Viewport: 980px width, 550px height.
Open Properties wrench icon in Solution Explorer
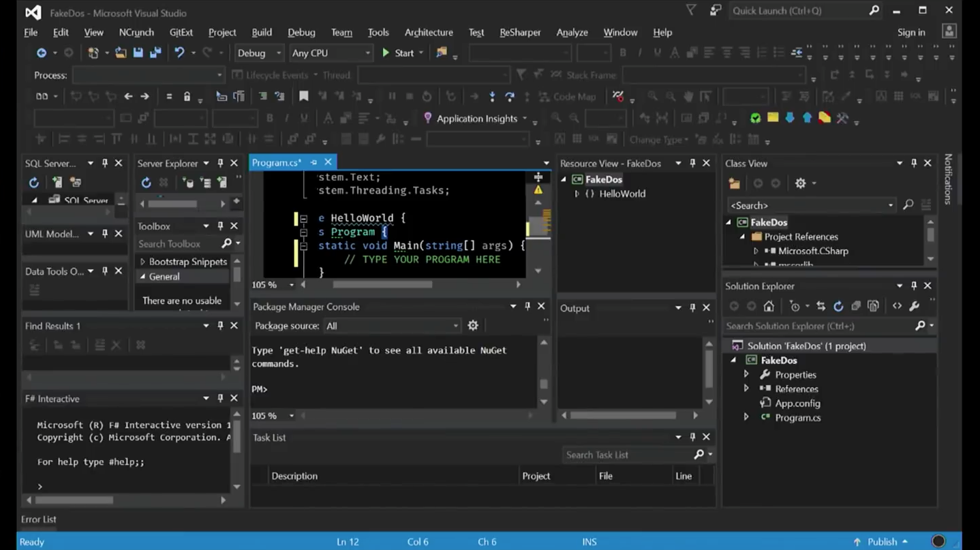[x=915, y=306]
